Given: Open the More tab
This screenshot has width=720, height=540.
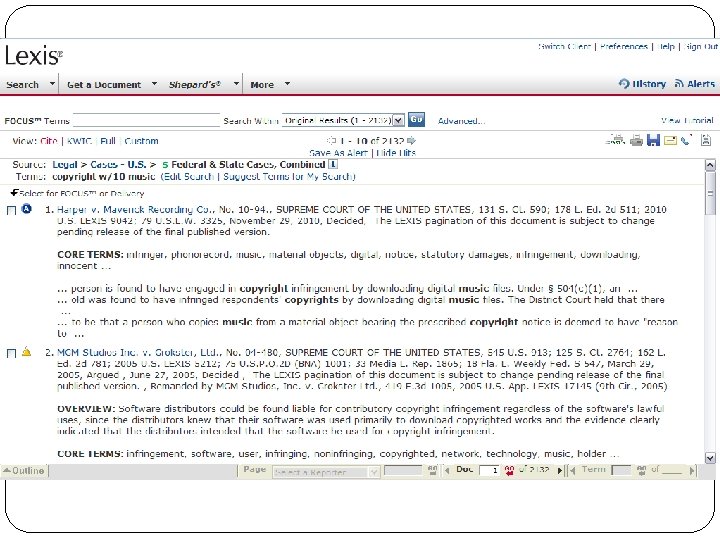Looking at the screenshot, I should (262, 84).
